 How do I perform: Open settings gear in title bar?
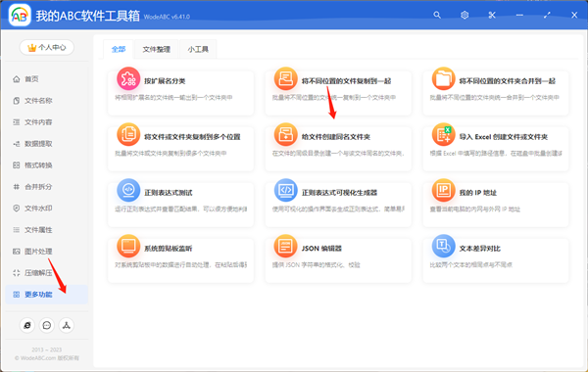465,15
